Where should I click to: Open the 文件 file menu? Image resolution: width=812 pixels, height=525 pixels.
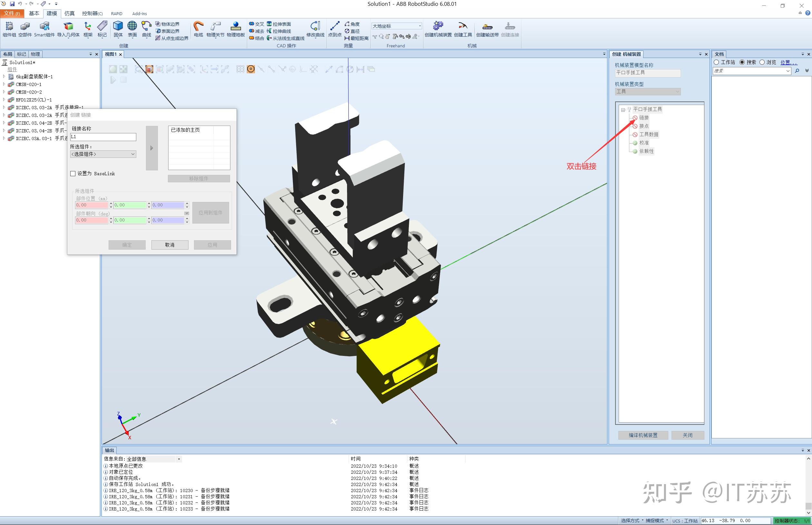tap(12, 14)
